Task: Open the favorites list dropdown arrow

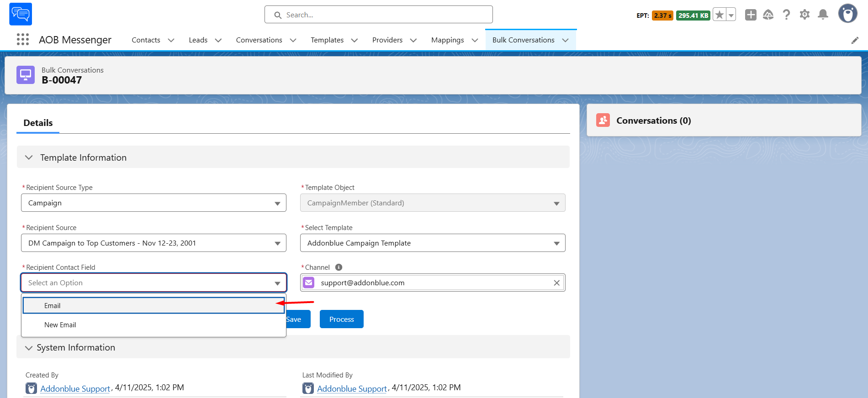Action: tap(731, 15)
